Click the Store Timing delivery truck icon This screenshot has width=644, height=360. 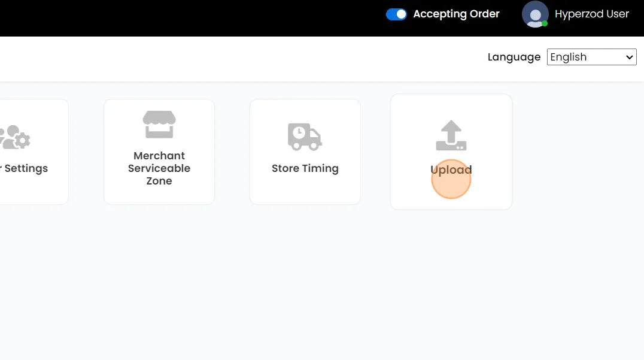305,137
